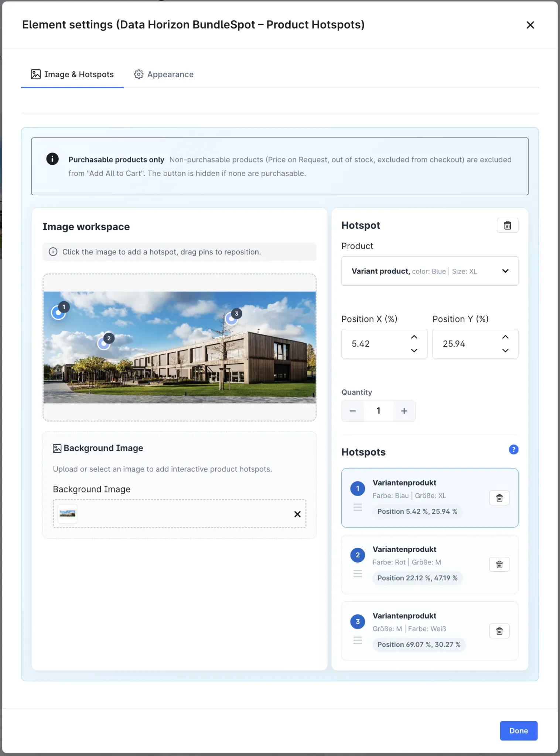
Task: Decrease the Position Y value
Action: pyautogui.click(x=505, y=350)
